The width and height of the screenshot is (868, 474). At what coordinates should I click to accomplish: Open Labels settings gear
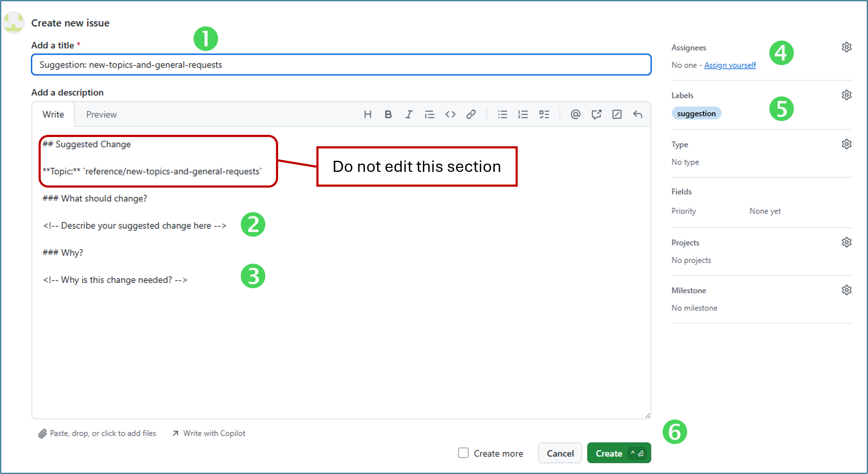(x=846, y=95)
